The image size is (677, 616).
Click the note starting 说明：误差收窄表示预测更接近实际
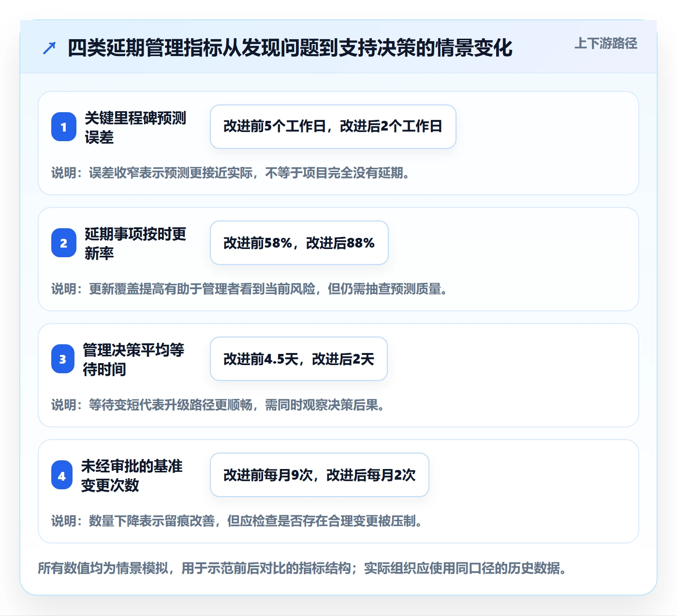point(232,173)
